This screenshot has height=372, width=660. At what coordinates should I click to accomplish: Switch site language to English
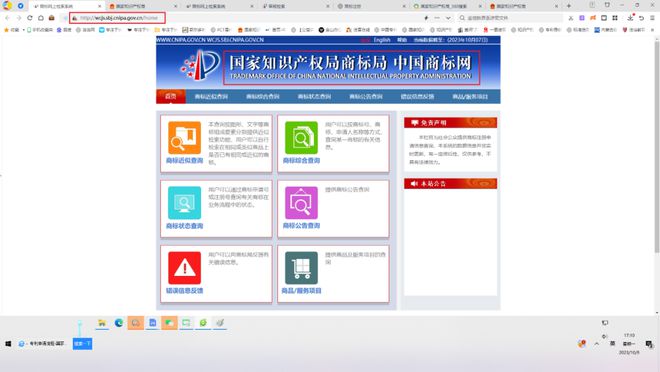coord(382,40)
